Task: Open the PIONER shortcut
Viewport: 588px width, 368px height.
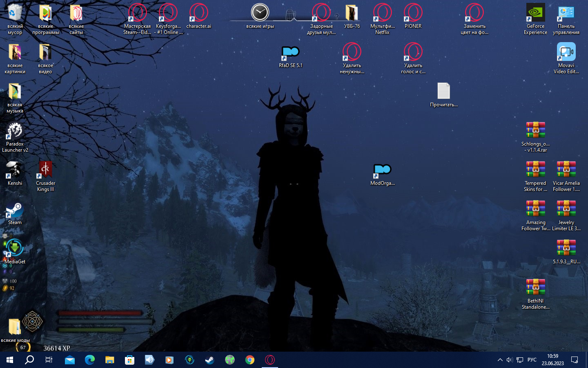Action: (413, 16)
